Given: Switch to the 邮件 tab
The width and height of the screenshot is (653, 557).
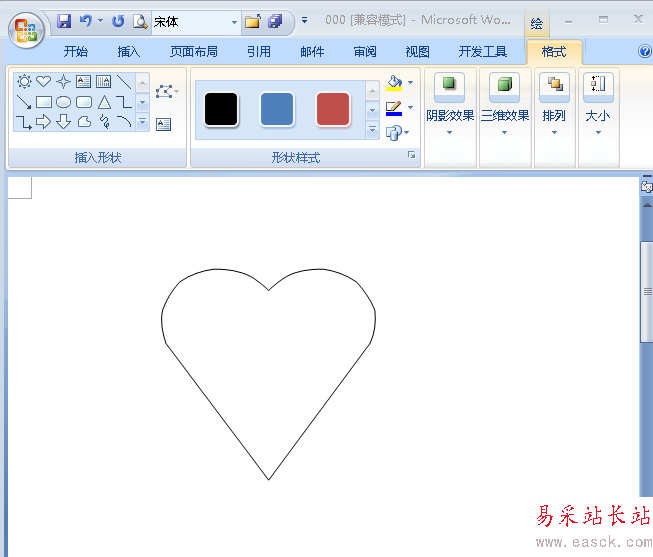Looking at the screenshot, I should point(312,52).
